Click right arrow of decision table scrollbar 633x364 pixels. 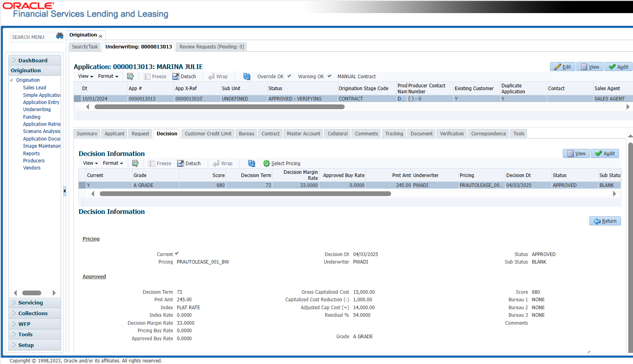tap(614, 194)
